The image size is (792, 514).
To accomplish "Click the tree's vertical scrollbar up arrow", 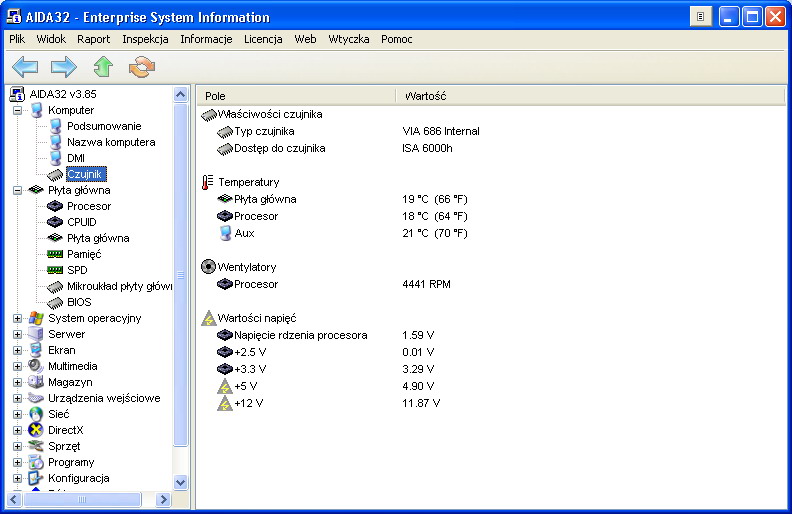I will (180, 94).
